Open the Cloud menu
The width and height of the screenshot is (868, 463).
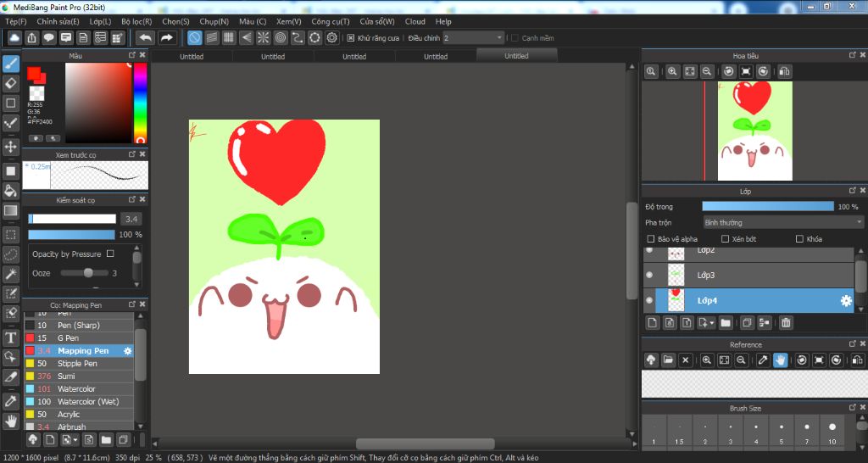(x=415, y=21)
